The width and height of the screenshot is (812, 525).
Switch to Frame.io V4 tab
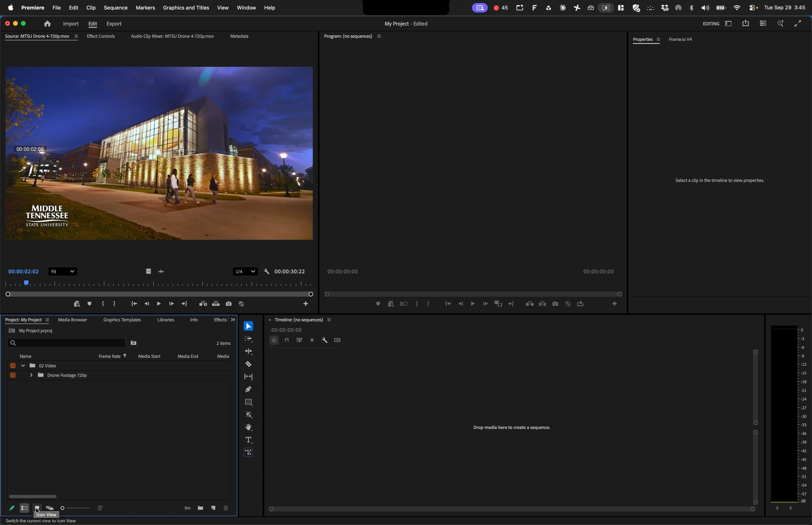(x=680, y=39)
